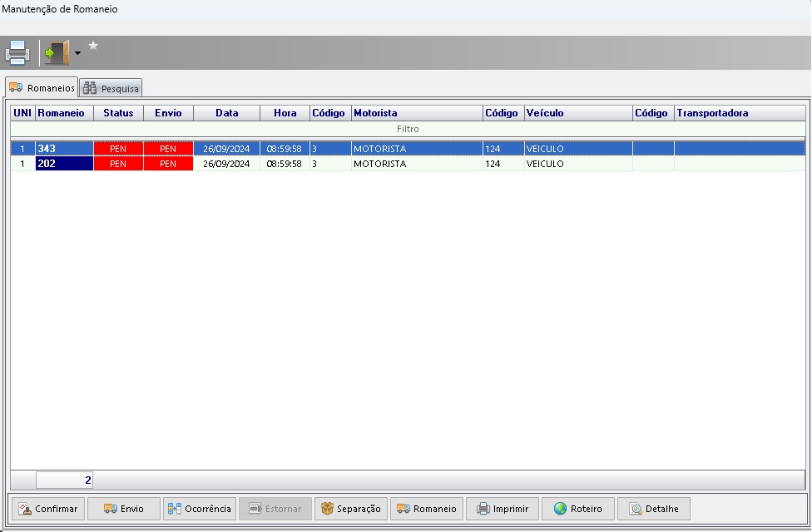Click the exit door icon
Screen dimensions: 812x532
click(x=56, y=52)
